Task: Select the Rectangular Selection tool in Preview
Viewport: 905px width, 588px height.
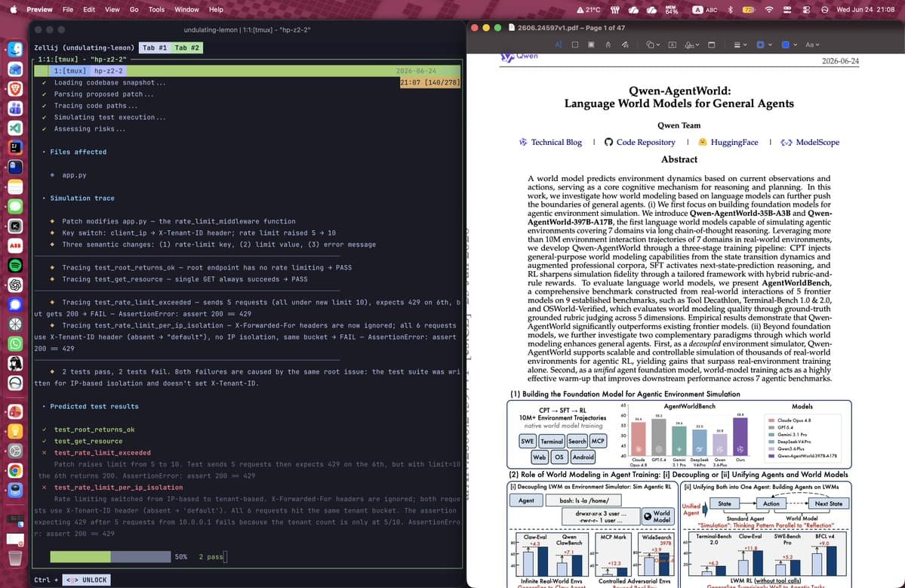Action: click(x=575, y=45)
